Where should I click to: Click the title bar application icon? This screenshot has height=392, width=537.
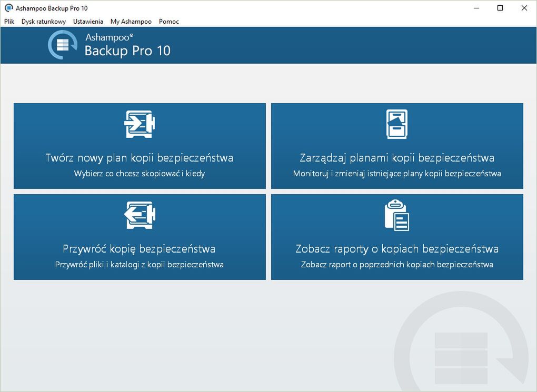pyautogui.click(x=8, y=8)
